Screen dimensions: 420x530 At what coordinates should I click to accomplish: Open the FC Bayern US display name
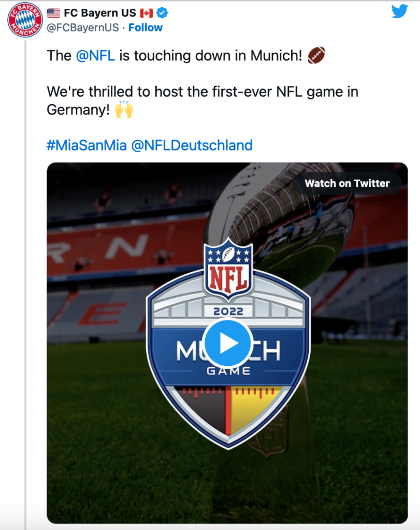tap(100, 13)
